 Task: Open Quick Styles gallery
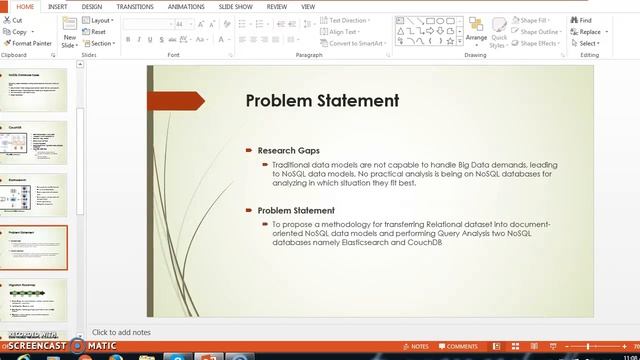tap(499, 33)
